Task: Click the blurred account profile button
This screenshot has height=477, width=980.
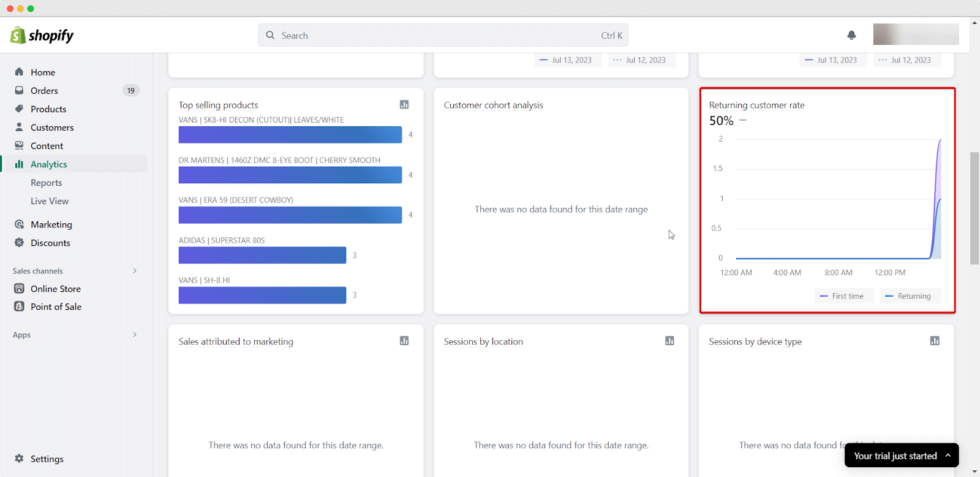Action: coord(916,34)
